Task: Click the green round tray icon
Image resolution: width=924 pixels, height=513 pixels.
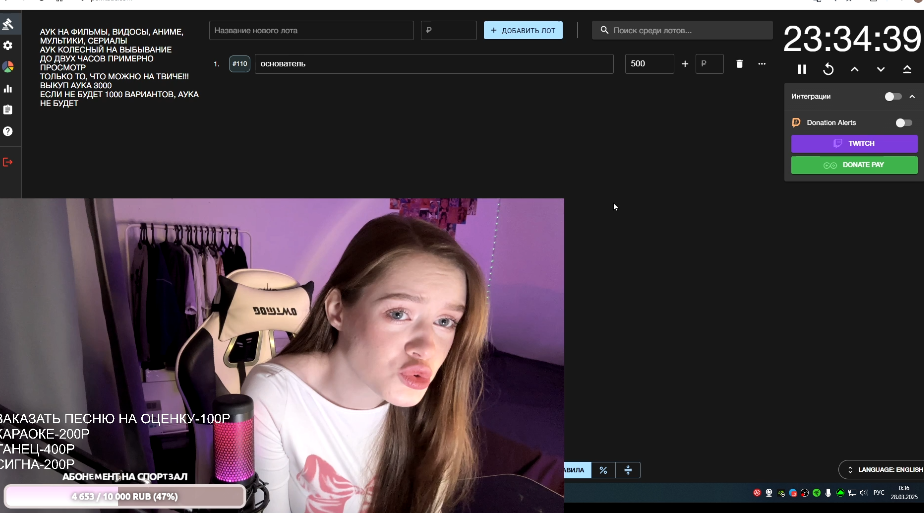Action: 817,492
